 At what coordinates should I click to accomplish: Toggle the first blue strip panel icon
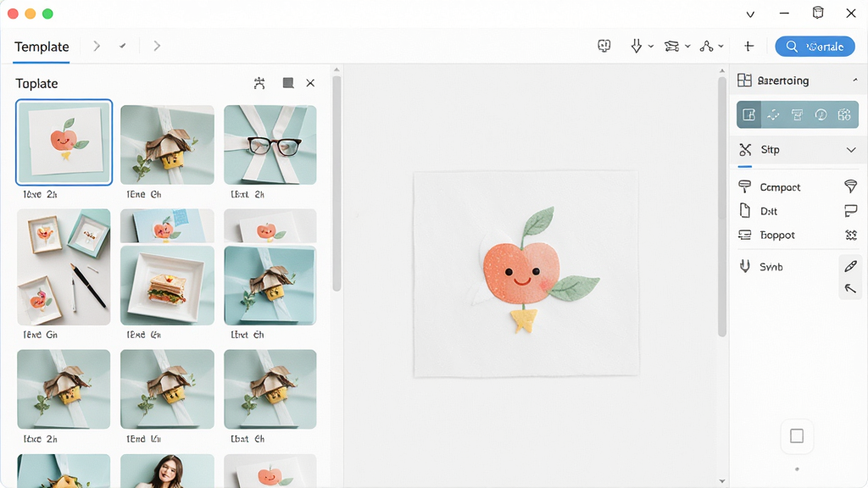click(x=748, y=114)
